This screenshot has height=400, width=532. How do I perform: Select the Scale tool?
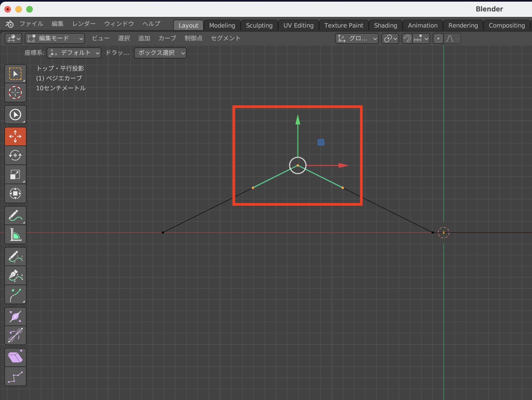(15, 174)
